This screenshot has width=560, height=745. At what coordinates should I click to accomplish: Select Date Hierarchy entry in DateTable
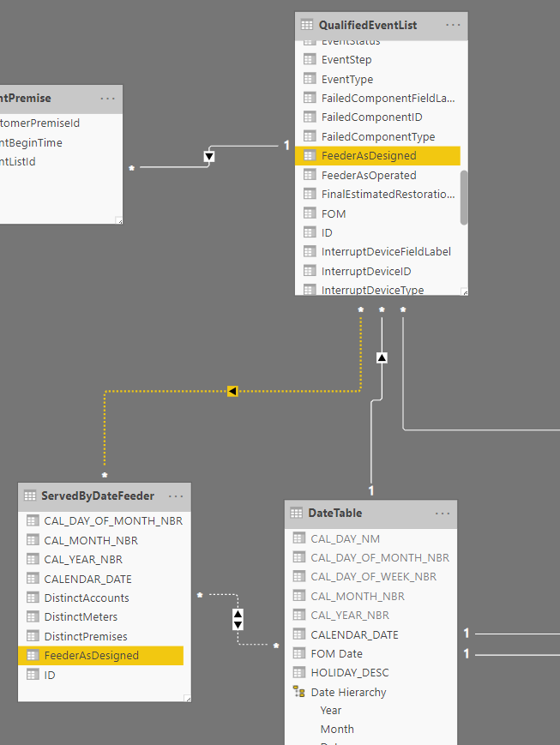point(348,692)
